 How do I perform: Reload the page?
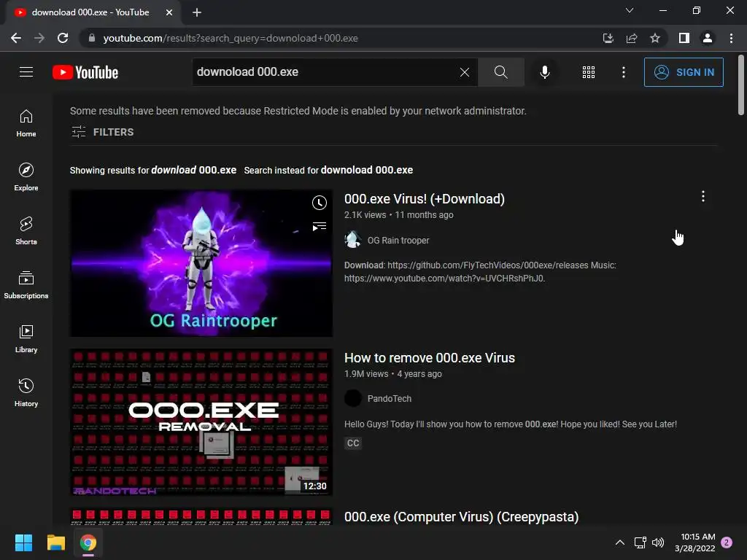point(63,38)
